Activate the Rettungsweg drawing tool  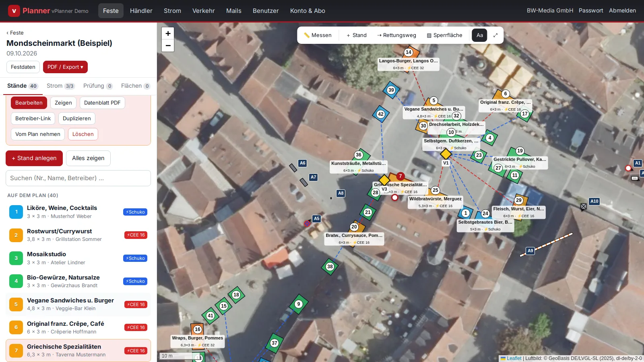click(x=396, y=35)
